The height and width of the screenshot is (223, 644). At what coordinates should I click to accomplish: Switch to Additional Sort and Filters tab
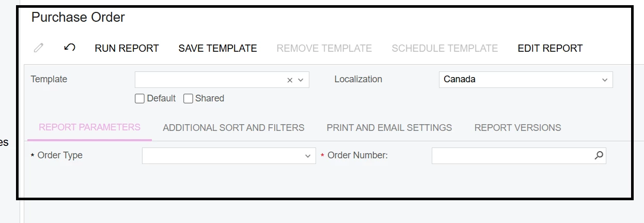[x=233, y=127]
